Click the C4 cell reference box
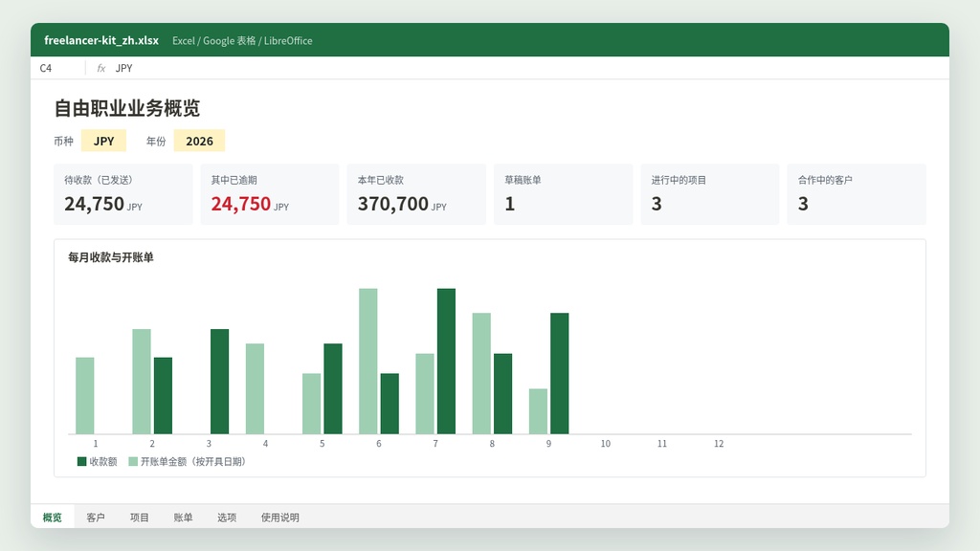This screenshot has width=980, height=551. click(58, 68)
